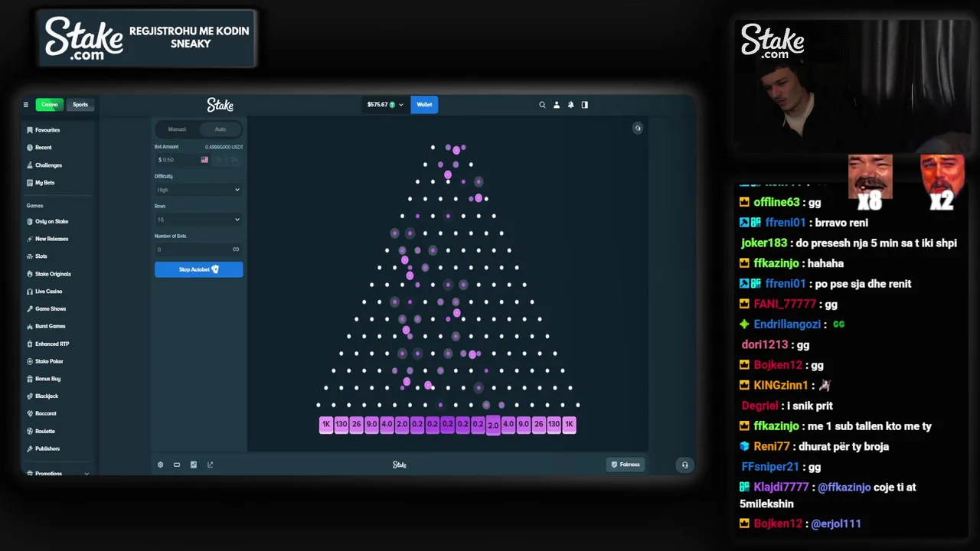Switch to the Casino tab

click(x=50, y=105)
